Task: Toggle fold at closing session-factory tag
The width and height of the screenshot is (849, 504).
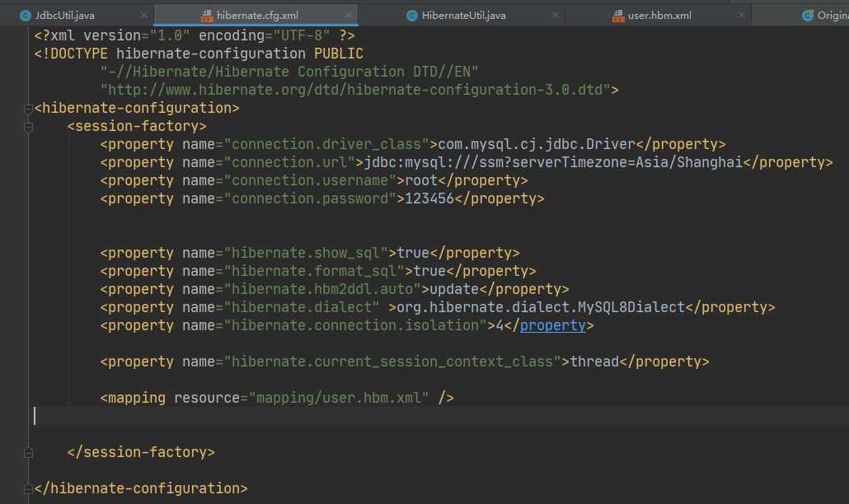Action: (28, 453)
